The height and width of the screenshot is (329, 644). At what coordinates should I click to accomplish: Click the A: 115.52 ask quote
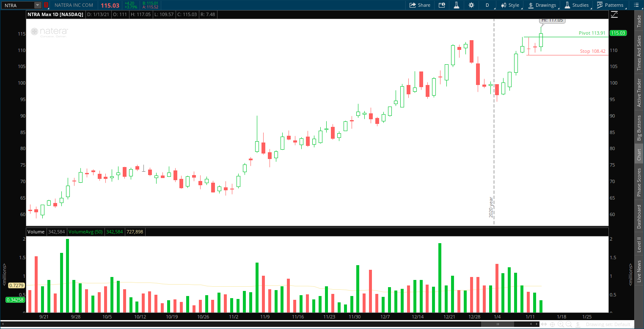(x=150, y=7)
